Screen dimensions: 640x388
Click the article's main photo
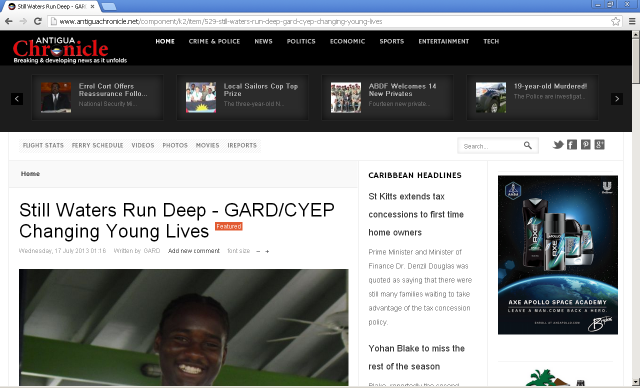(x=184, y=327)
